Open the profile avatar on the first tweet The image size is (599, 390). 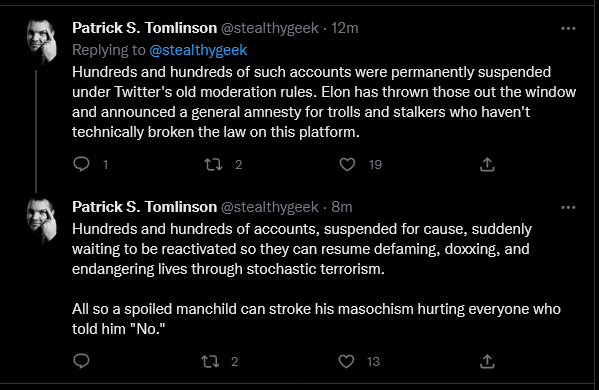click(42, 41)
